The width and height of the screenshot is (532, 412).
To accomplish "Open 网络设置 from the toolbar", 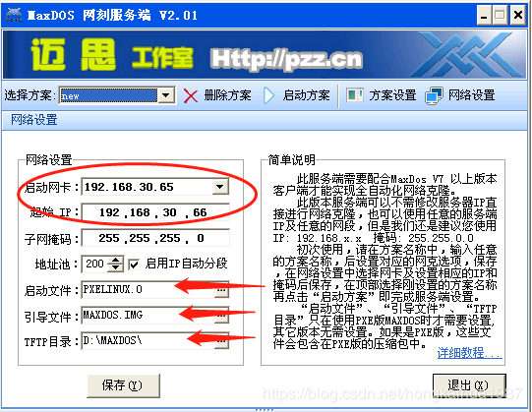I will click(472, 95).
